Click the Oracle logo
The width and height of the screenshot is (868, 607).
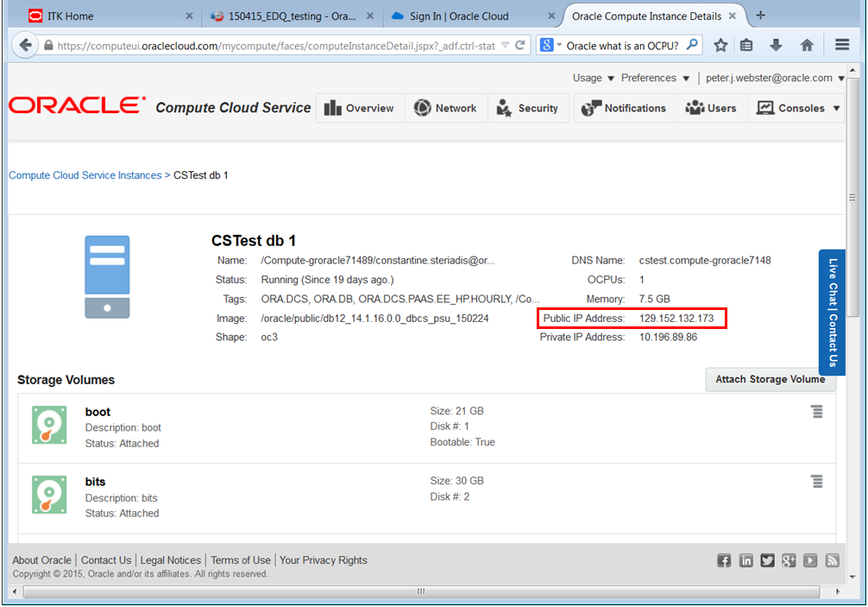click(x=77, y=105)
